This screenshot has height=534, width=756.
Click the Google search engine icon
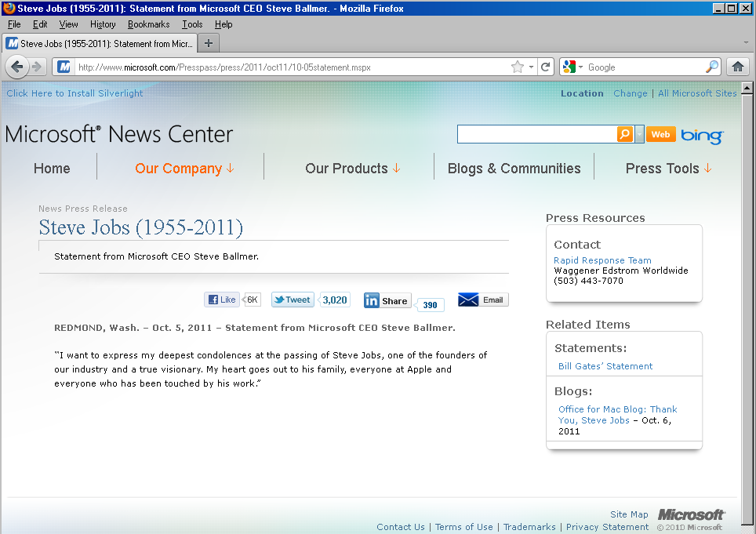[x=569, y=67]
